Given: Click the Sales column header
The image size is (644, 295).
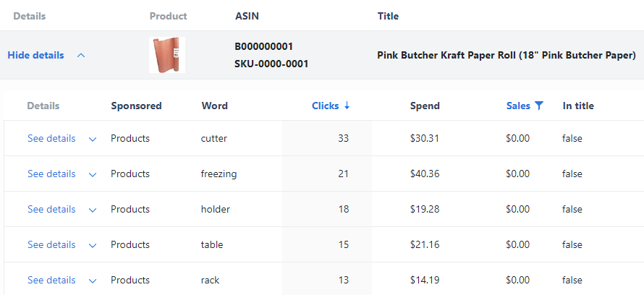Looking at the screenshot, I should pyautogui.click(x=518, y=106).
